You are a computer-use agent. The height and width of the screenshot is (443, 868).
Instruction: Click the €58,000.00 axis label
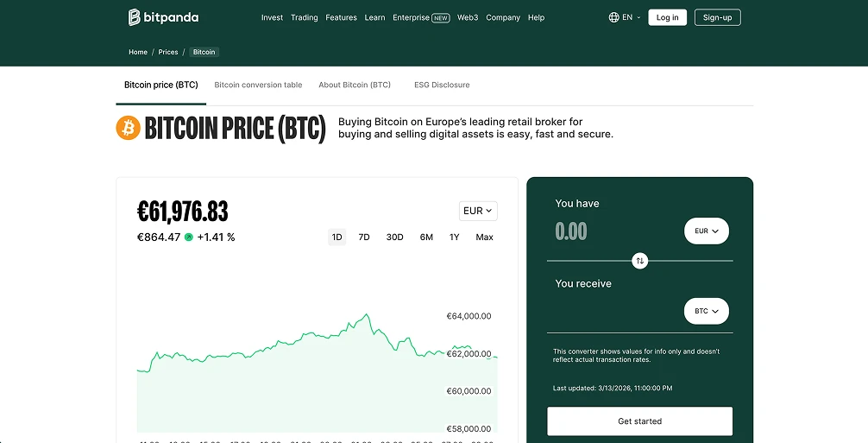click(469, 428)
